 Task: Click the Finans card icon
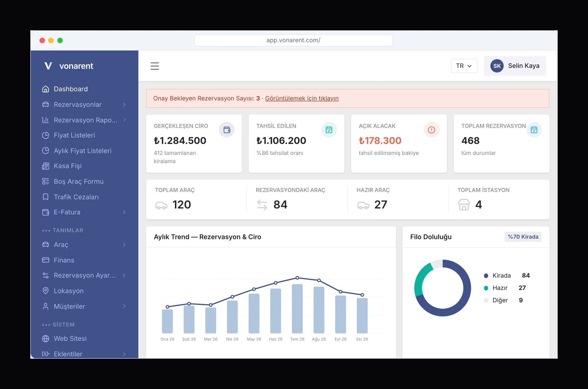pos(46,260)
